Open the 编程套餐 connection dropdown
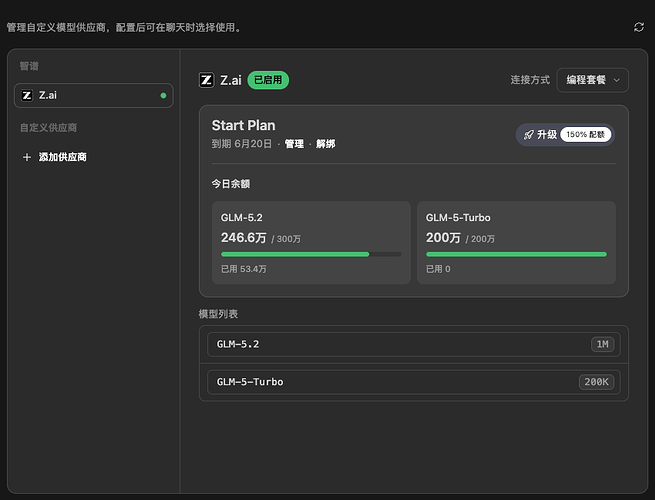The width and height of the screenshot is (655, 500). tap(592, 80)
